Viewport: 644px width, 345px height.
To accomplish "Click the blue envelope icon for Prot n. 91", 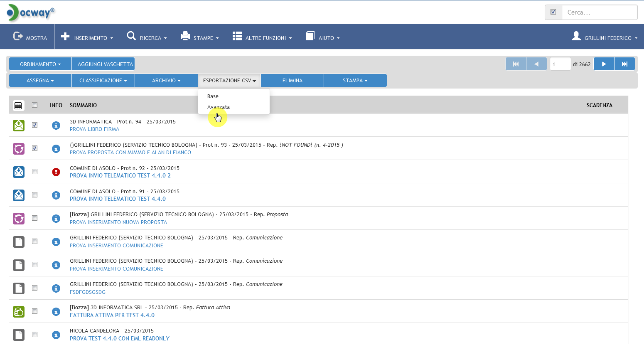I will pyautogui.click(x=19, y=195).
